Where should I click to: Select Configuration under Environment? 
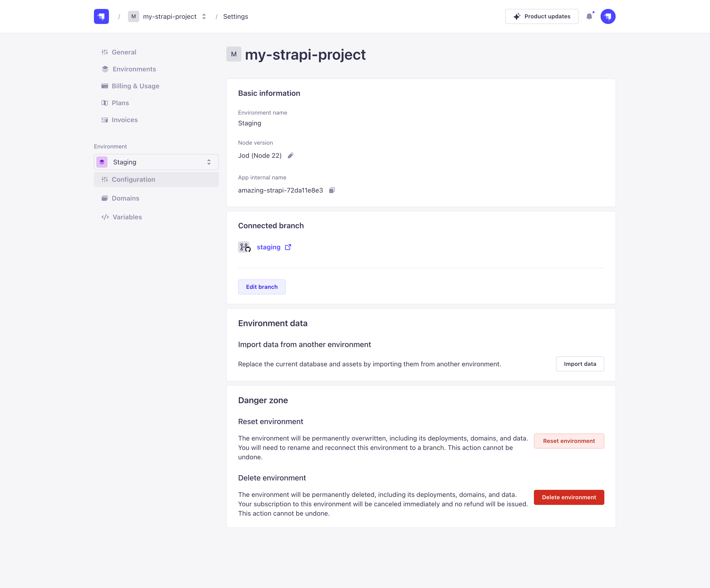coord(133,179)
